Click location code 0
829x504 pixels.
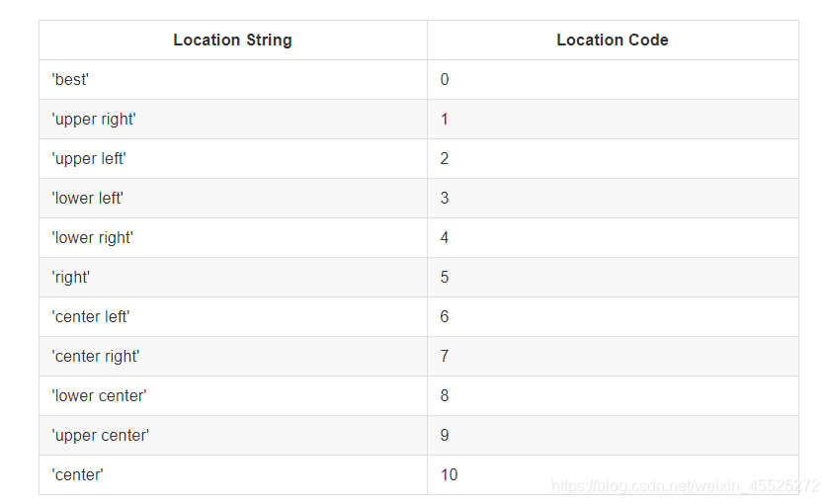tap(445, 80)
